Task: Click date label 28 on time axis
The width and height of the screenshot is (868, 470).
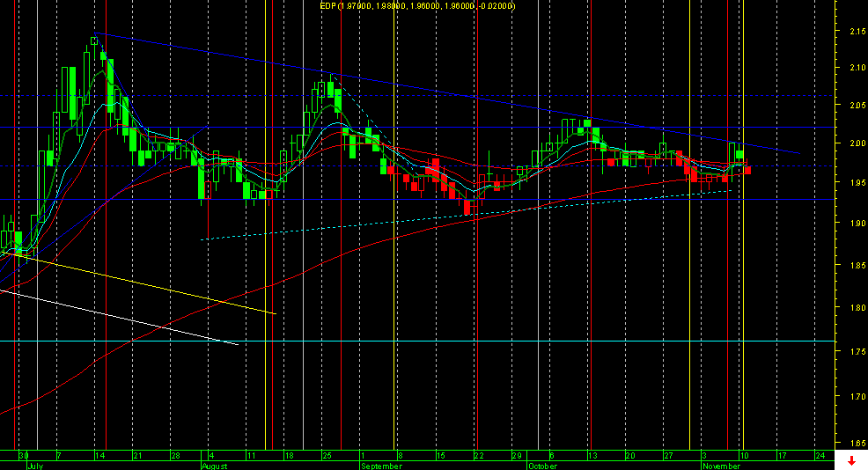Action: pos(175,456)
